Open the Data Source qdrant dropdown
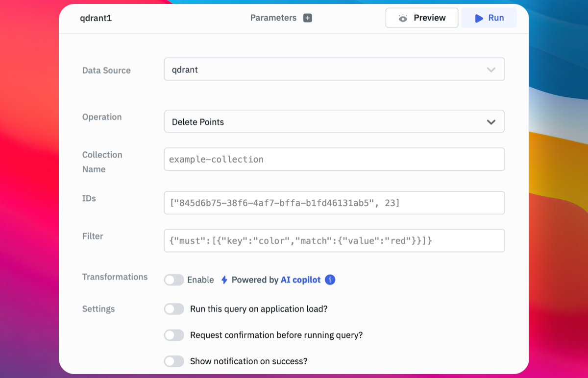Image resolution: width=588 pixels, height=378 pixels. click(x=334, y=70)
